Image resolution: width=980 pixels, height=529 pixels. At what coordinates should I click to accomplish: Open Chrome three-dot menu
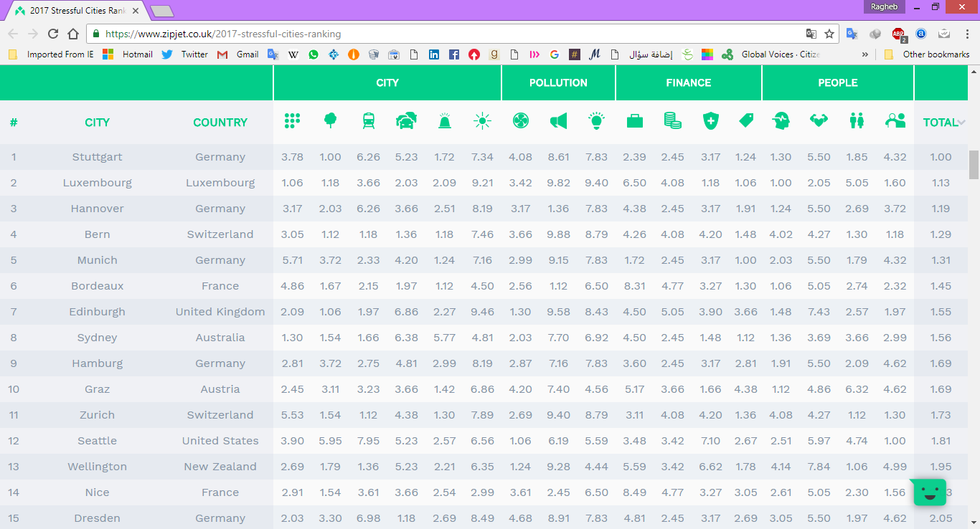point(966,34)
